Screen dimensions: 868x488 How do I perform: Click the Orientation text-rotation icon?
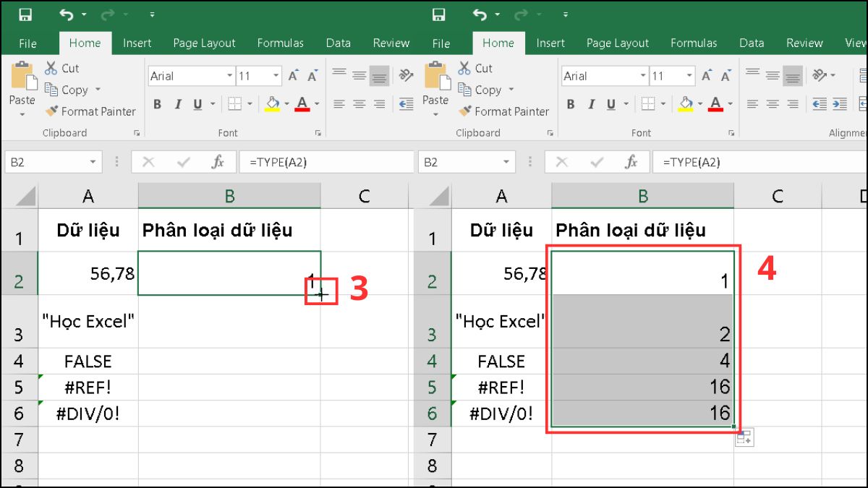pyautogui.click(x=404, y=74)
